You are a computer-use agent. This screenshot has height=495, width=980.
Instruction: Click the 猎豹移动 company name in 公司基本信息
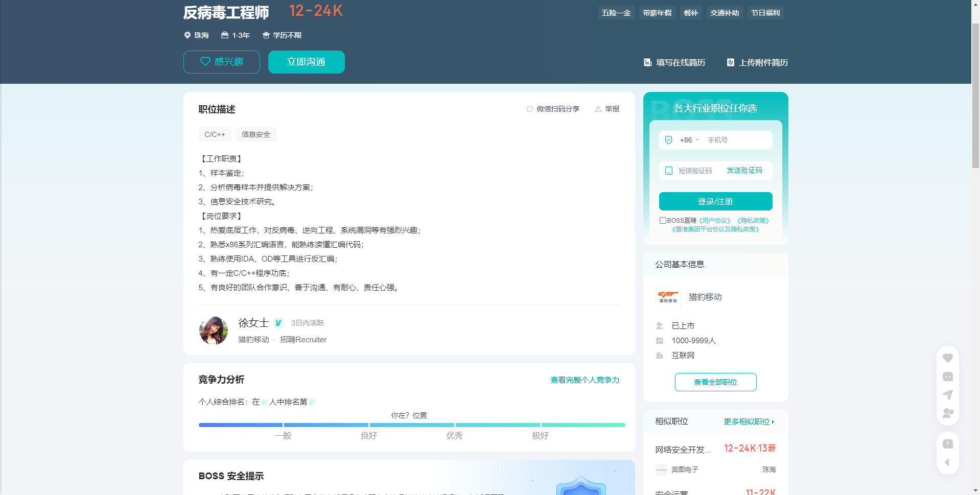pyautogui.click(x=705, y=297)
